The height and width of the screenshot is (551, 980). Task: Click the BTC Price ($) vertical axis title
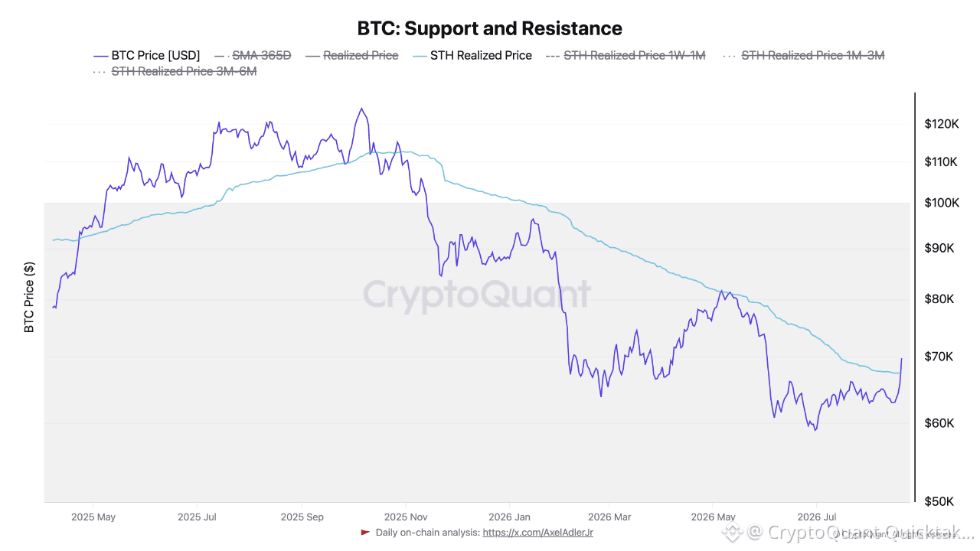pyautogui.click(x=30, y=297)
